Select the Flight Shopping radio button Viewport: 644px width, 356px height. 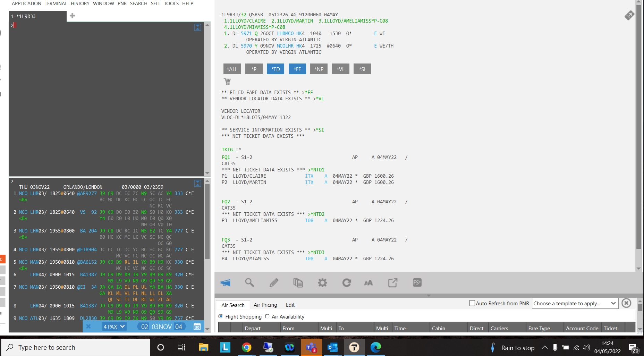click(x=221, y=316)
